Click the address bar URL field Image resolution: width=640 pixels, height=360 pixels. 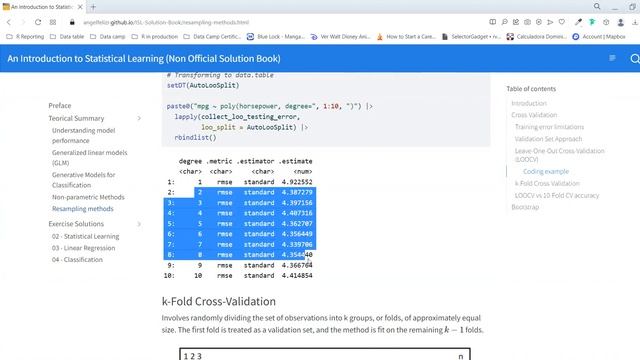click(166, 22)
